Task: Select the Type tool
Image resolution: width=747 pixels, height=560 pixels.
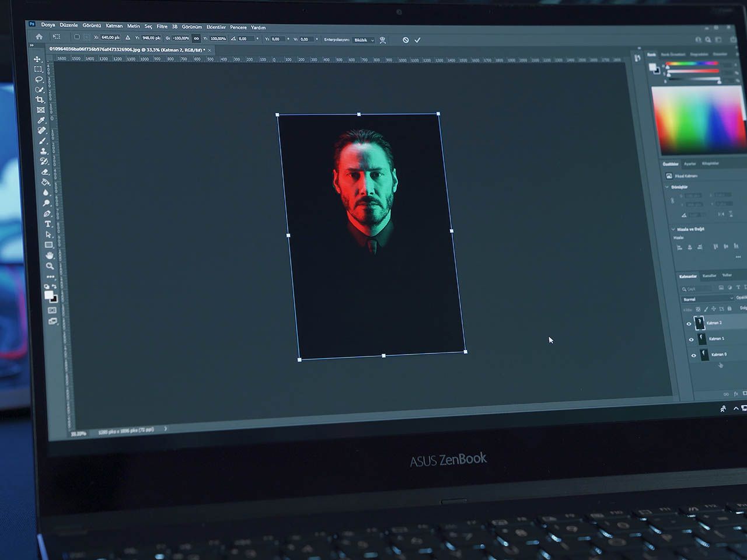Action: tap(48, 224)
